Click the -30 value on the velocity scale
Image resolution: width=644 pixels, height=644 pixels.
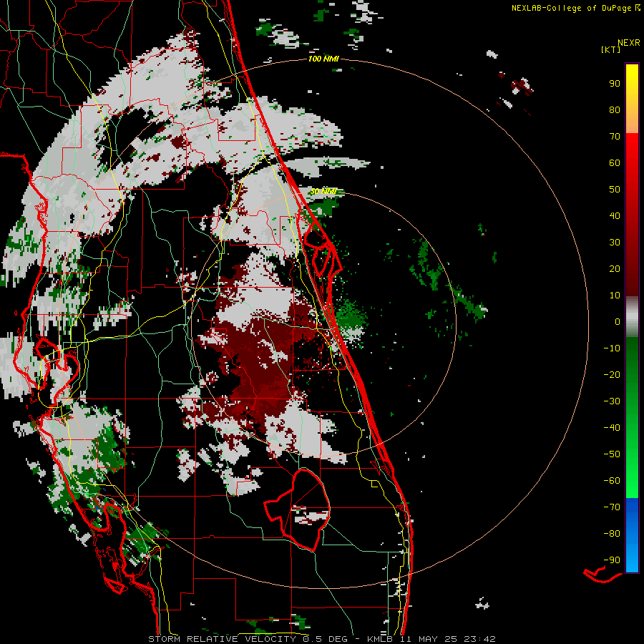click(612, 401)
